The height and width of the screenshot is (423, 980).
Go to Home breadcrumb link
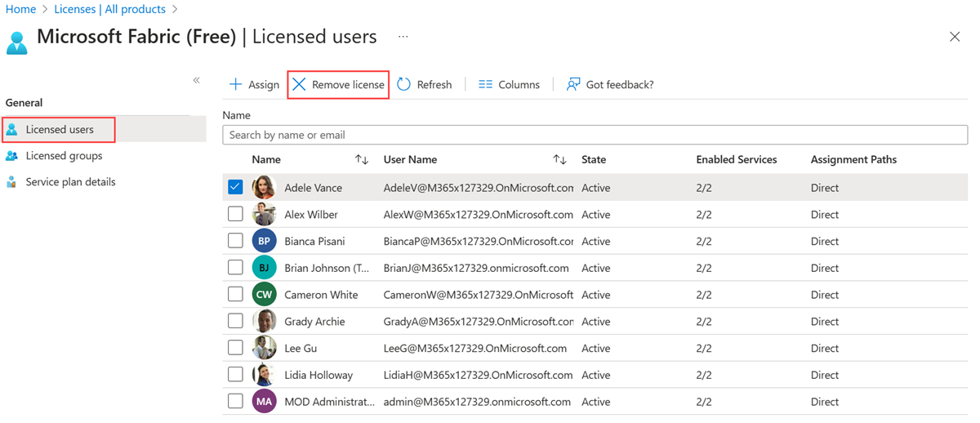point(20,10)
